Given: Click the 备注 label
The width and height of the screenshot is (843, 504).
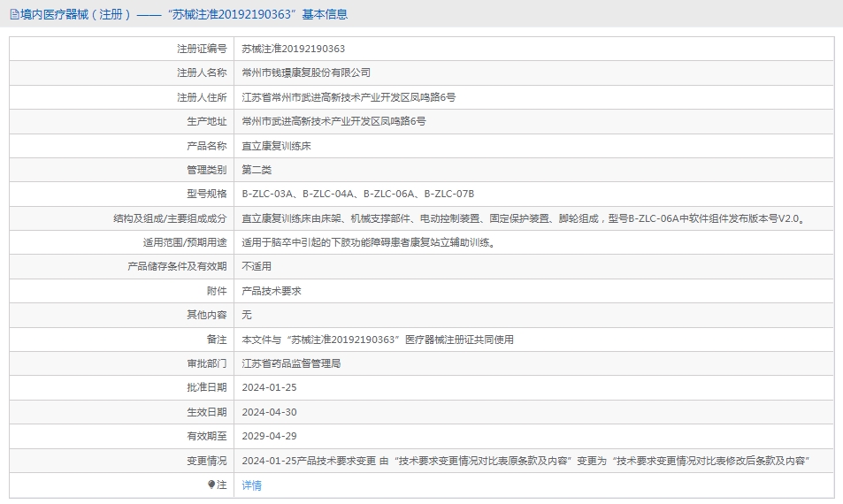Looking at the screenshot, I should (x=217, y=340).
